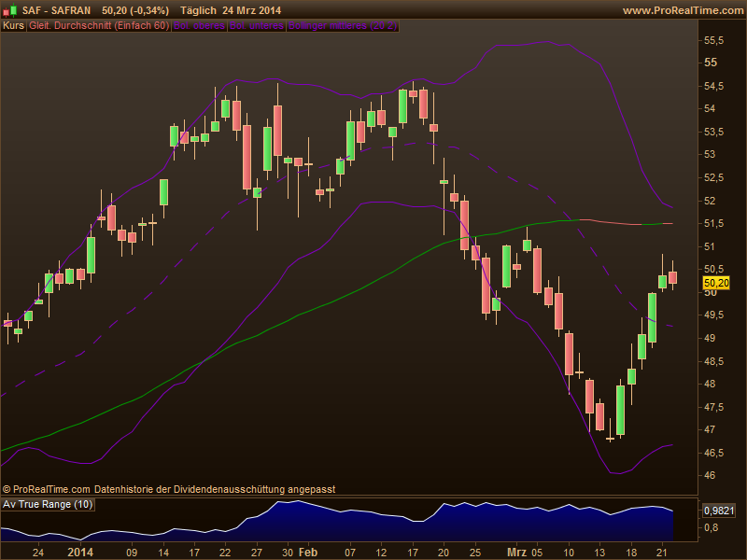Image resolution: width=747 pixels, height=560 pixels.
Task: Click the 51,5 price axis label
Action: point(713,223)
